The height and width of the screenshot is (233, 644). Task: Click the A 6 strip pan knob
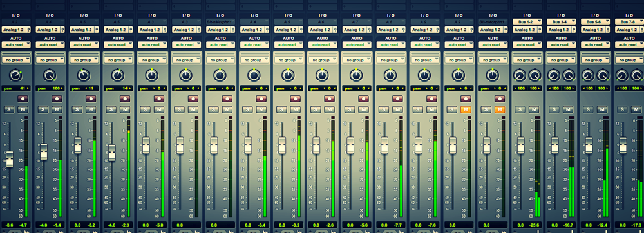(x=323, y=75)
